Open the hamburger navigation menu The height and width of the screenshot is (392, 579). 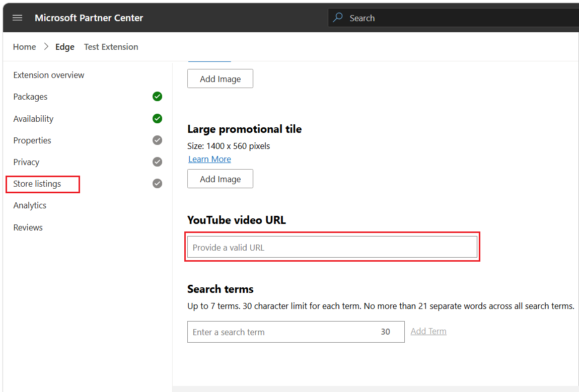coord(17,18)
